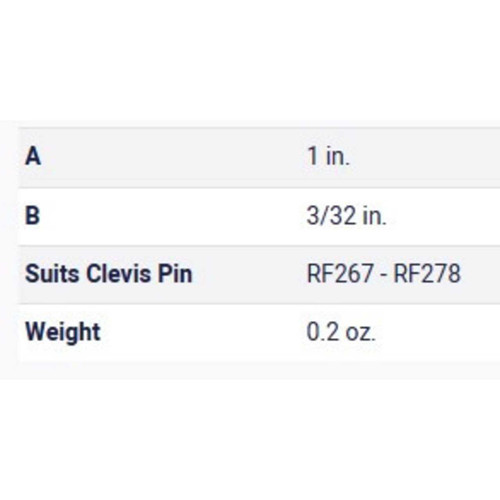Select the "RF267 - RF278" value
This screenshot has height=500, width=500.
tap(383, 274)
